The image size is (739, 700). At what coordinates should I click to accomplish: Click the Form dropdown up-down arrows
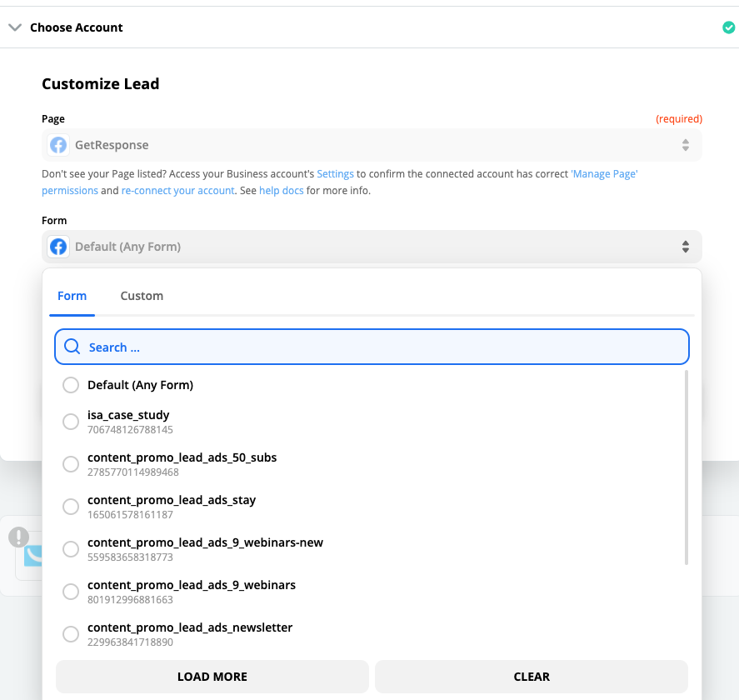pyautogui.click(x=686, y=247)
